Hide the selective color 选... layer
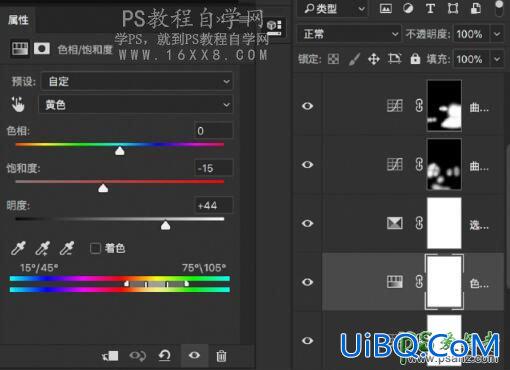 [307, 223]
